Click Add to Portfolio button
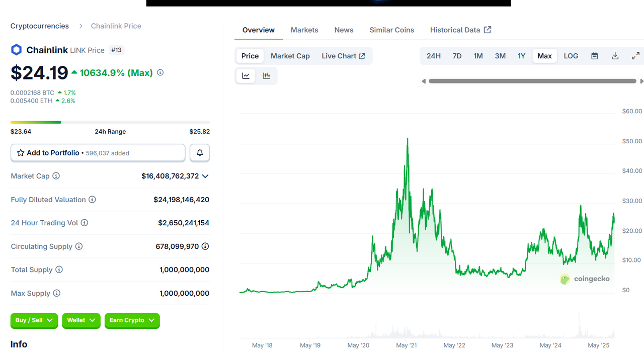The width and height of the screenshot is (644, 355). point(98,153)
